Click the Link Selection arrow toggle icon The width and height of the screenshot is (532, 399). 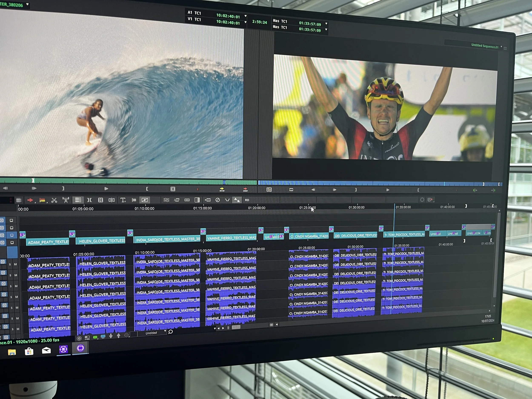point(237,200)
